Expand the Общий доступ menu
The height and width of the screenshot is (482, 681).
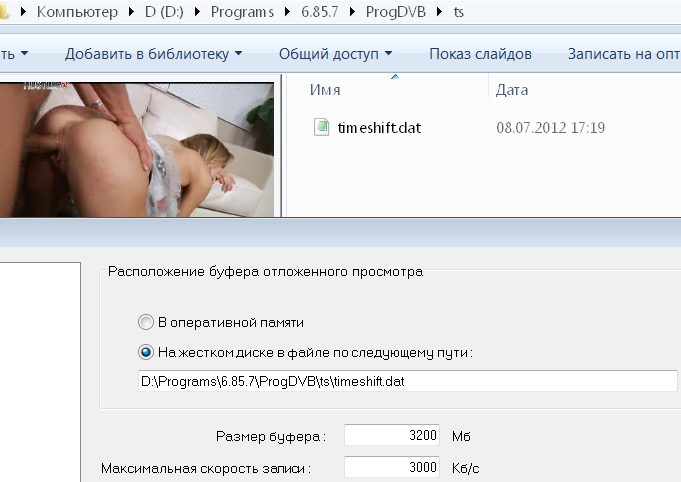tap(334, 53)
